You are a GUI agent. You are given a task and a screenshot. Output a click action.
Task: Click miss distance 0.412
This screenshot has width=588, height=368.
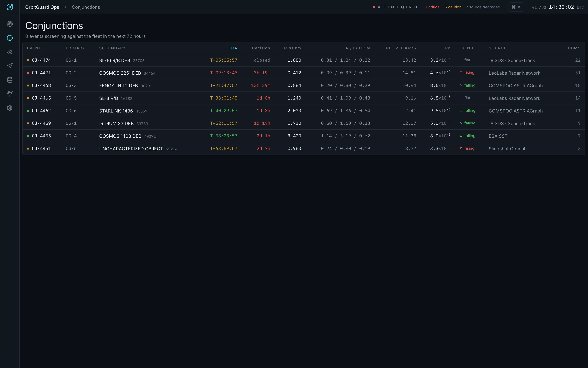(294, 73)
